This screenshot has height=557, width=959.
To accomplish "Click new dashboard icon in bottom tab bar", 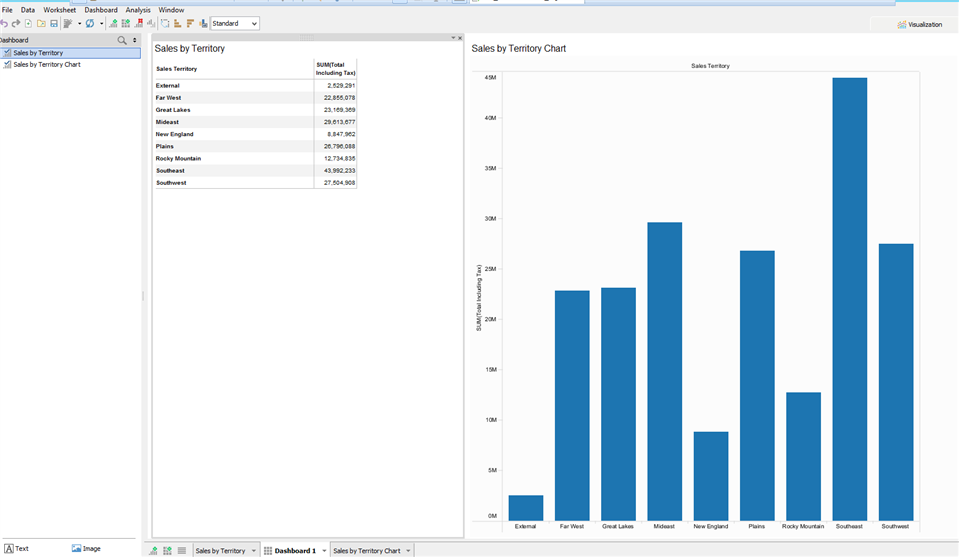I will [167, 550].
